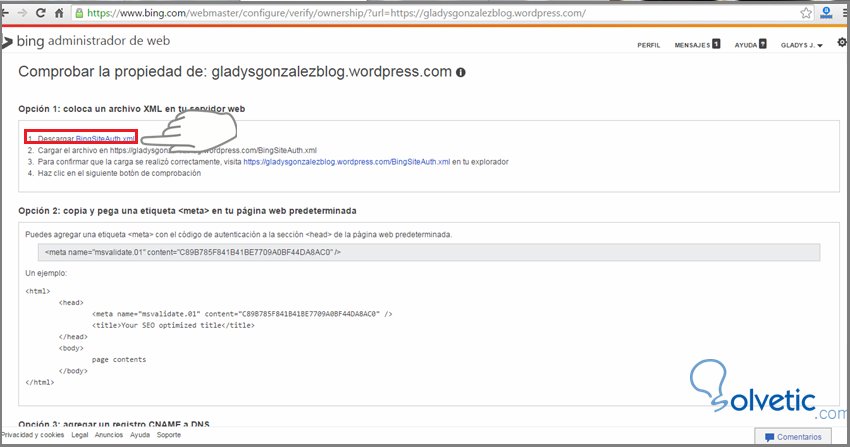Open the AYUDA menu item

point(746,45)
